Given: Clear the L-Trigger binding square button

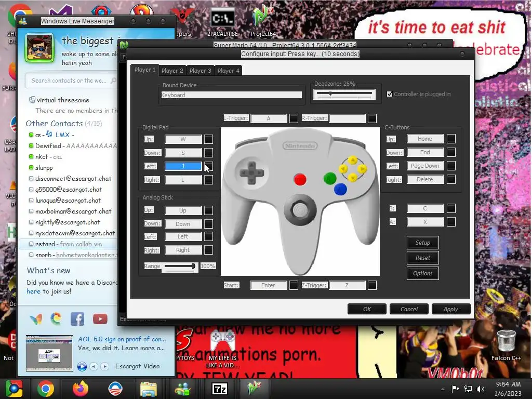Looking at the screenshot, I should click(294, 118).
